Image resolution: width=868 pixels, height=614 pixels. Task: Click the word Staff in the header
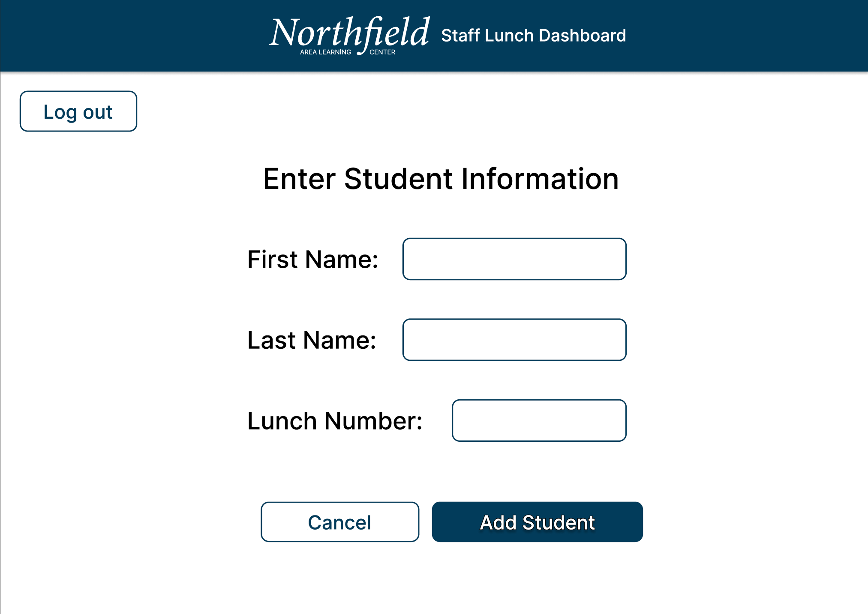460,36
